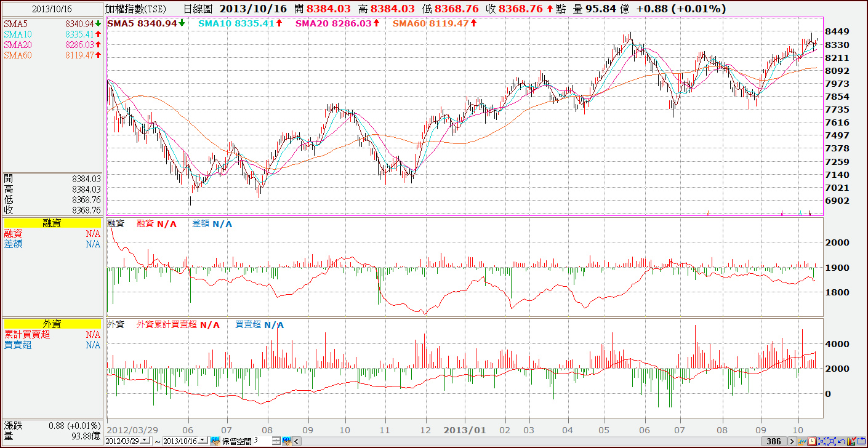Click the 開 8384.03 row in left panel
The image size is (868, 448).
(52, 178)
